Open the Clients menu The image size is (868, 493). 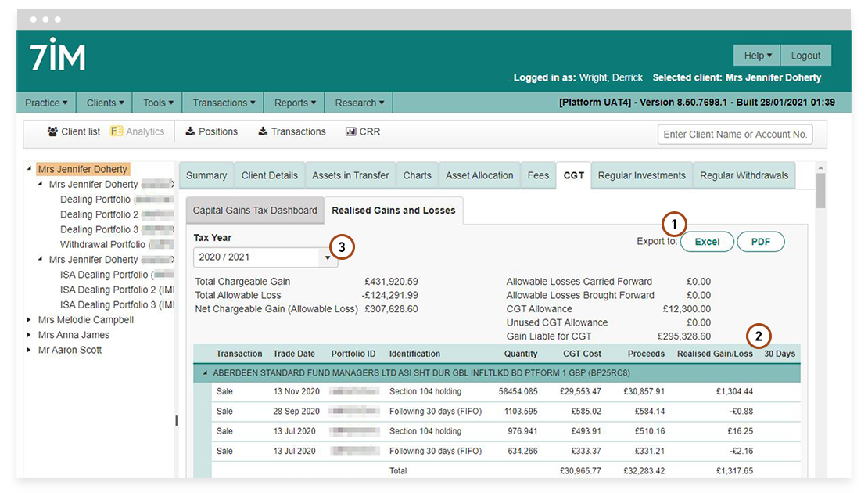[x=105, y=103]
